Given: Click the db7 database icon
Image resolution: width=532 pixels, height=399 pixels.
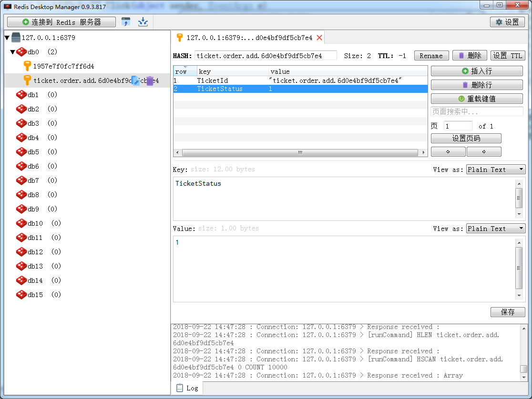Looking at the screenshot, I should tap(21, 180).
